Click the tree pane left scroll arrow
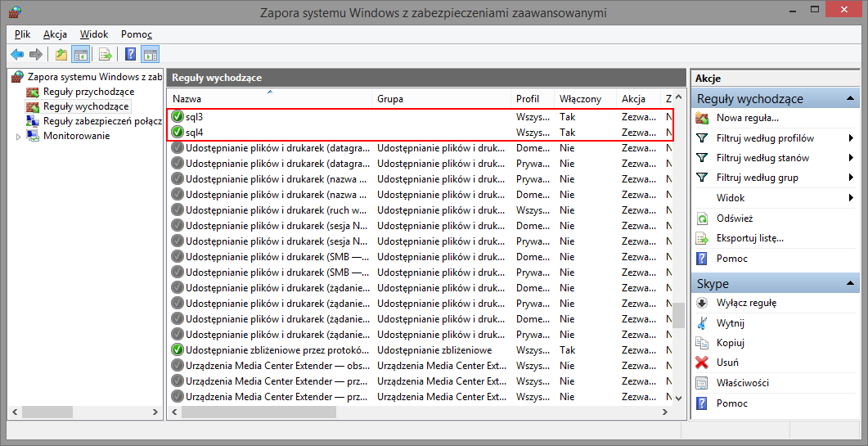 pos(16,412)
